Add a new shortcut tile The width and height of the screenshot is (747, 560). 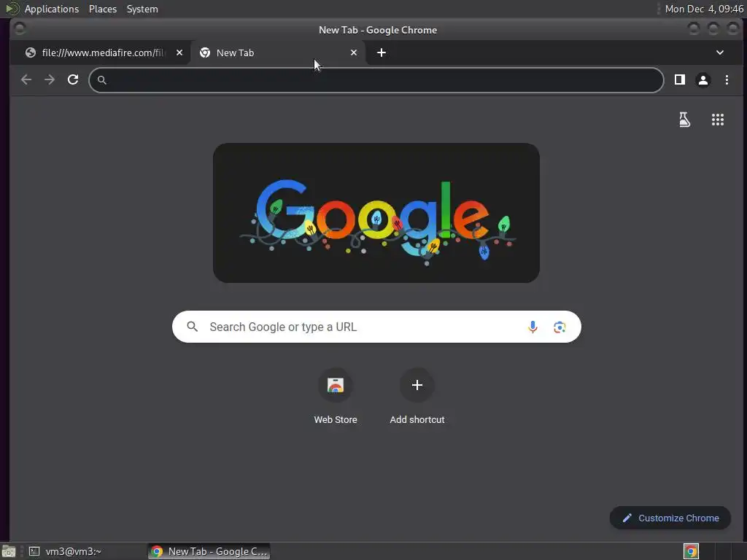point(417,396)
